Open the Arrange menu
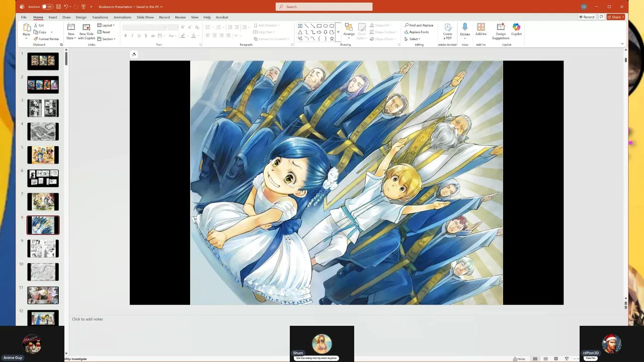 pyautogui.click(x=349, y=31)
